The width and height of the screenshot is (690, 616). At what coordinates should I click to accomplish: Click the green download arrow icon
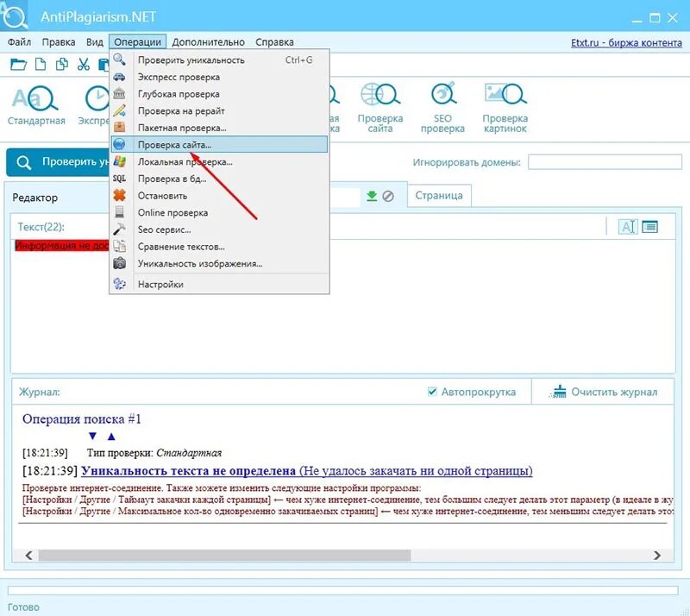coord(372,196)
